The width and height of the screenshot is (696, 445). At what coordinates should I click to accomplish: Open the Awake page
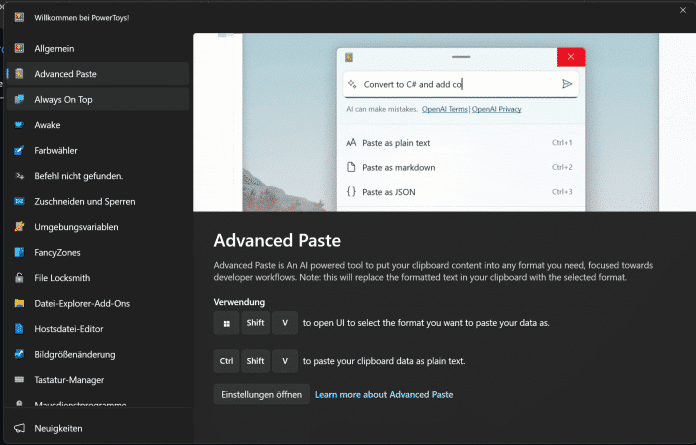(98, 125)
